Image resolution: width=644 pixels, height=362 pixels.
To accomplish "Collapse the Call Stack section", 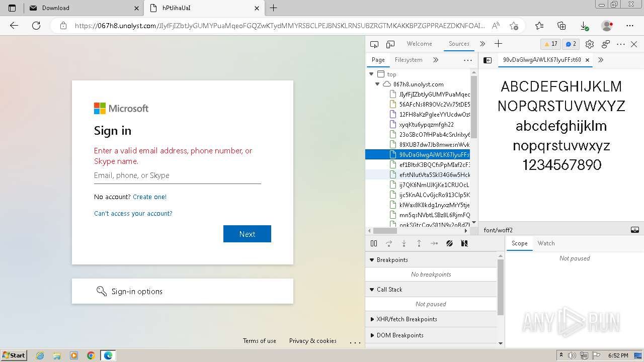I will [372, 290].
